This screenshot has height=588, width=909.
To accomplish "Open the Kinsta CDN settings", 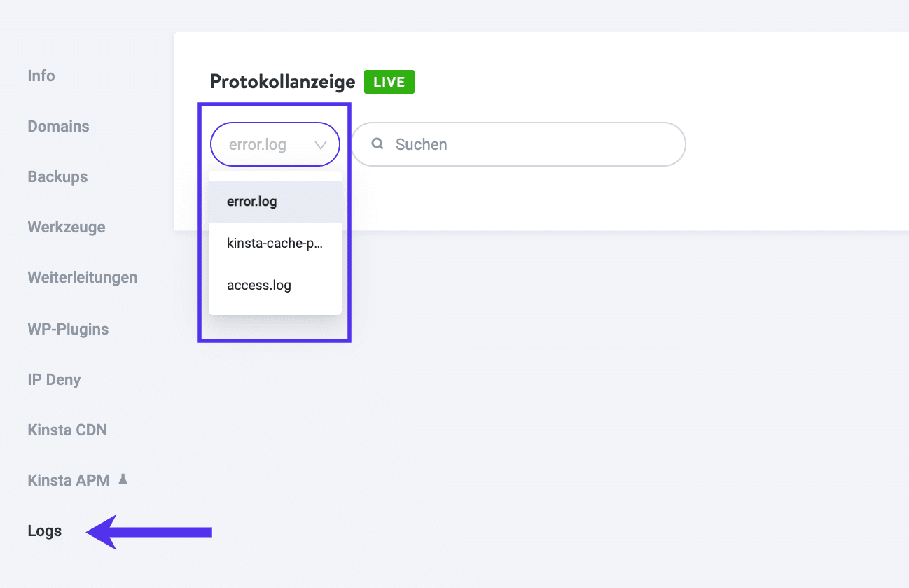I will (x=67, y=429).
